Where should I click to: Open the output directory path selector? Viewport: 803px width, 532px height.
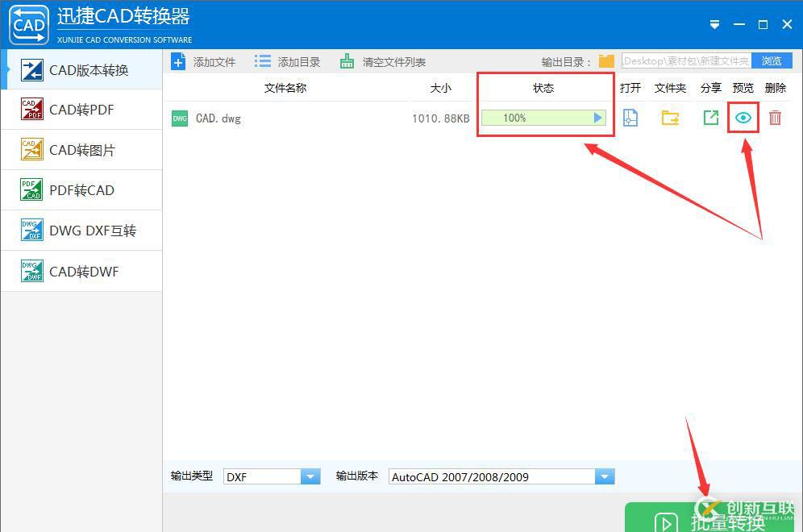pos(693,60)
